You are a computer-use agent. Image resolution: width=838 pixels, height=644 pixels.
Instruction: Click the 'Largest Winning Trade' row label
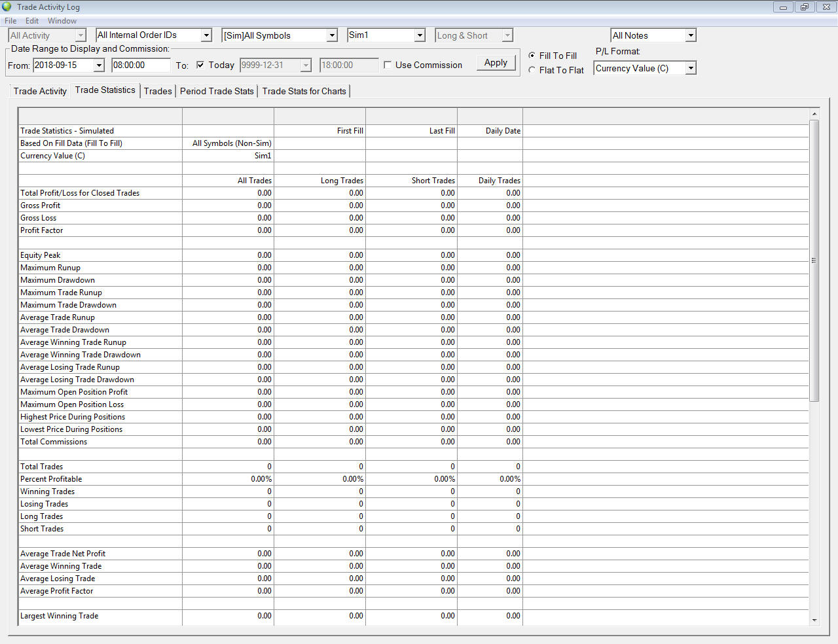coord(60,616)
